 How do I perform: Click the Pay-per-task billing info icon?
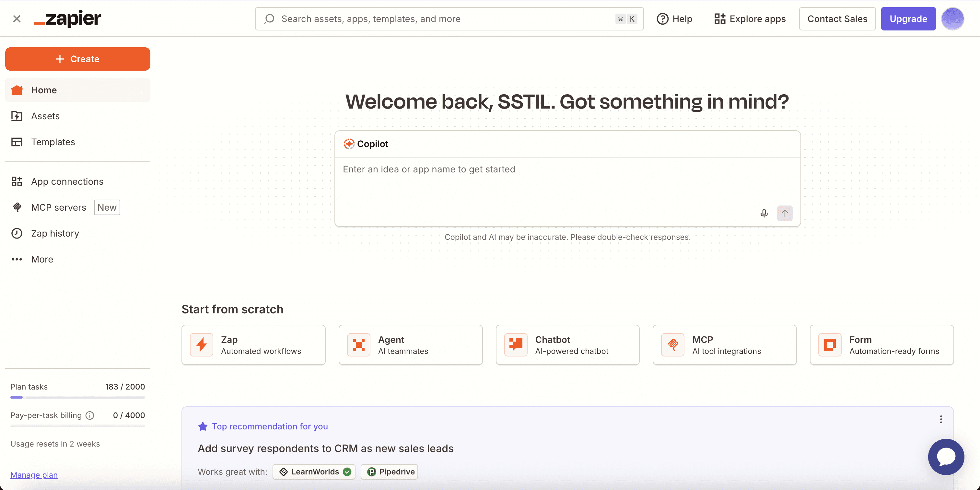tap(90, 415)
